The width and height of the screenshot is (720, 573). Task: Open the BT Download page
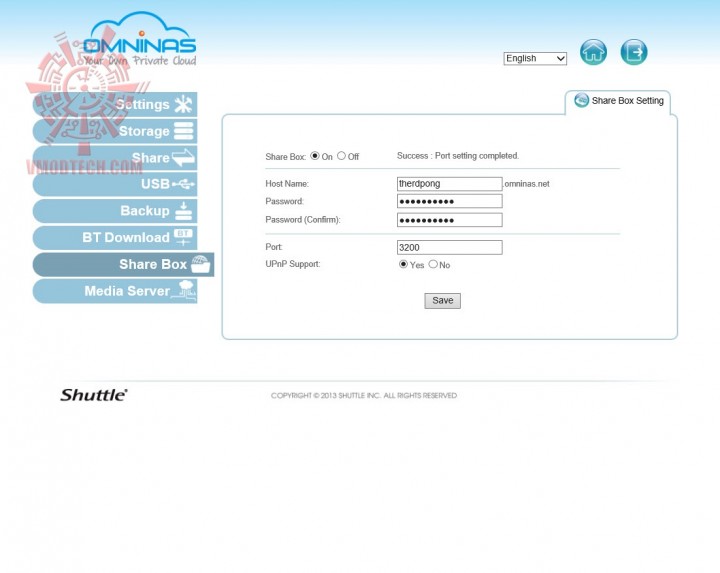coord(115,237)
